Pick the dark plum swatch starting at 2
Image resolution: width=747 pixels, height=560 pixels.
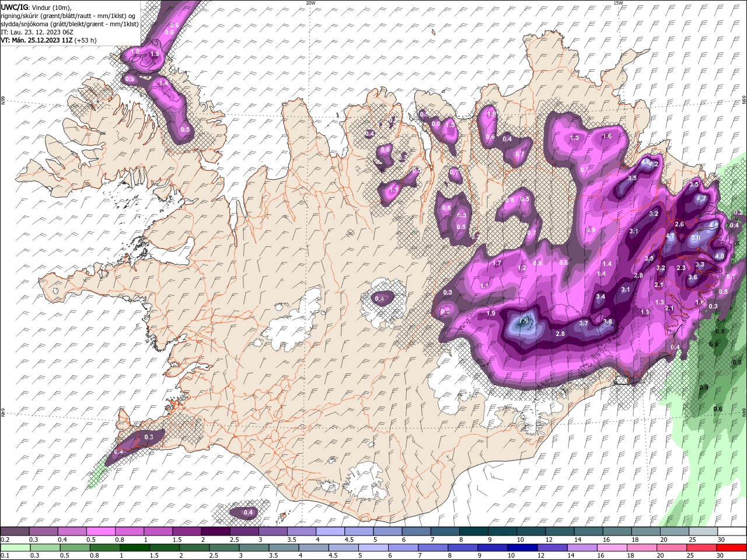(215, 531)
